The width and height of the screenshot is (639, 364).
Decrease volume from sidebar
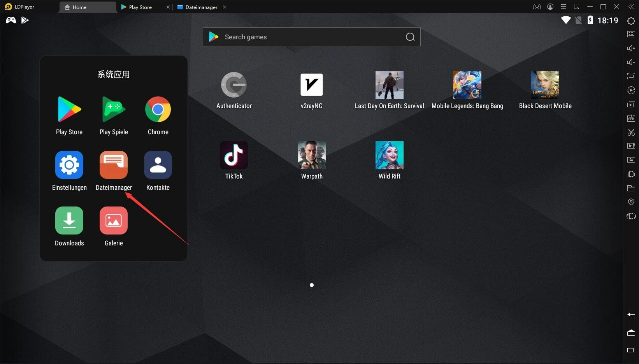click(631, 62)
